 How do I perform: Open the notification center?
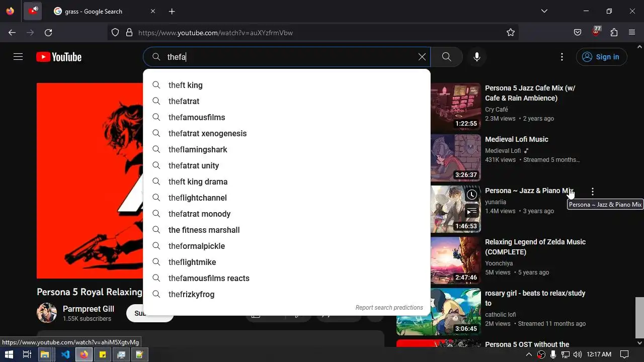(x=624, y=354)
